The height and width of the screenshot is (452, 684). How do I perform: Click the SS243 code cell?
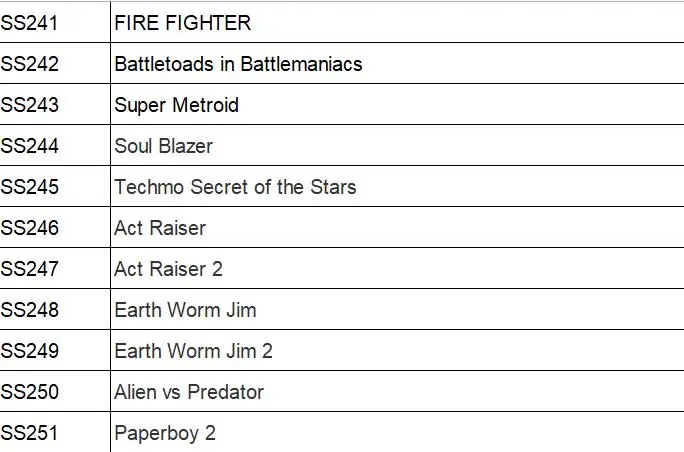(x=30, y=105)
